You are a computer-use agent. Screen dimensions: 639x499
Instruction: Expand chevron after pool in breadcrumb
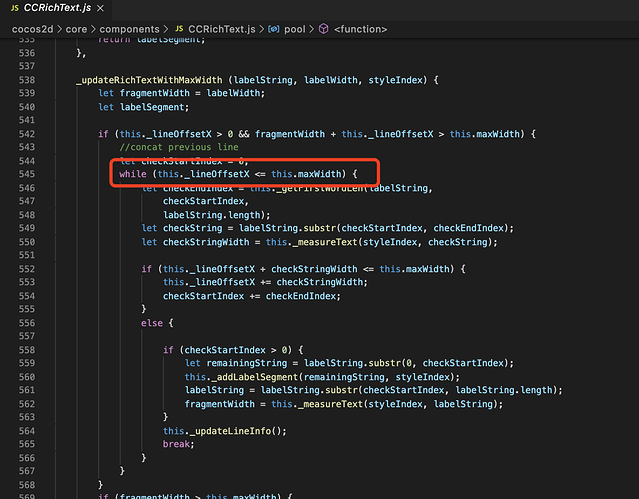click(312, 29)
